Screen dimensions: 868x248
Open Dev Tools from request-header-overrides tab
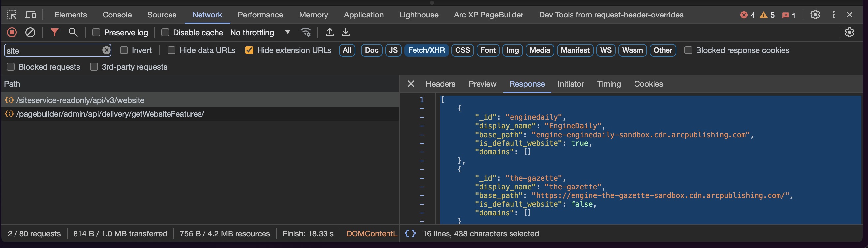[611, 15]
